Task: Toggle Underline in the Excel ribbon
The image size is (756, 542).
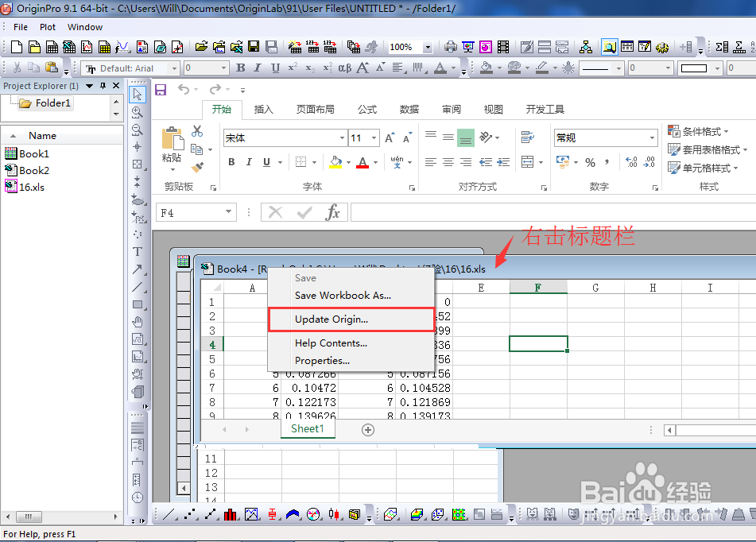Action: pyautogui.click(x=266, y=162)
